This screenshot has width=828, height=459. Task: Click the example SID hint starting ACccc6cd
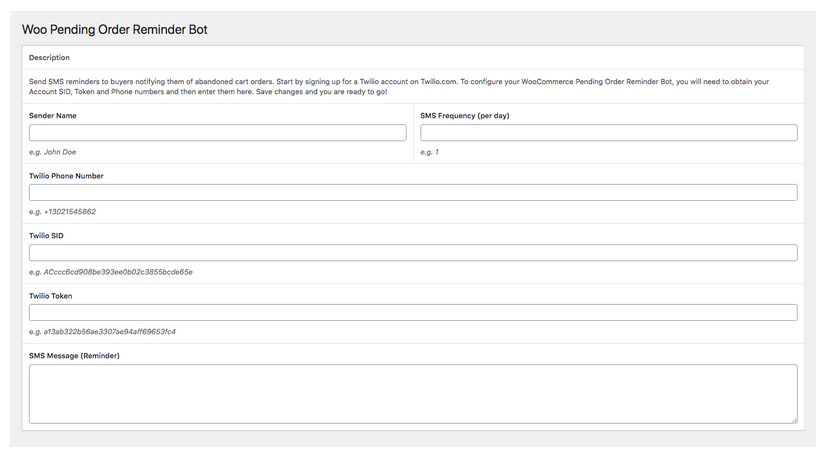111,272
